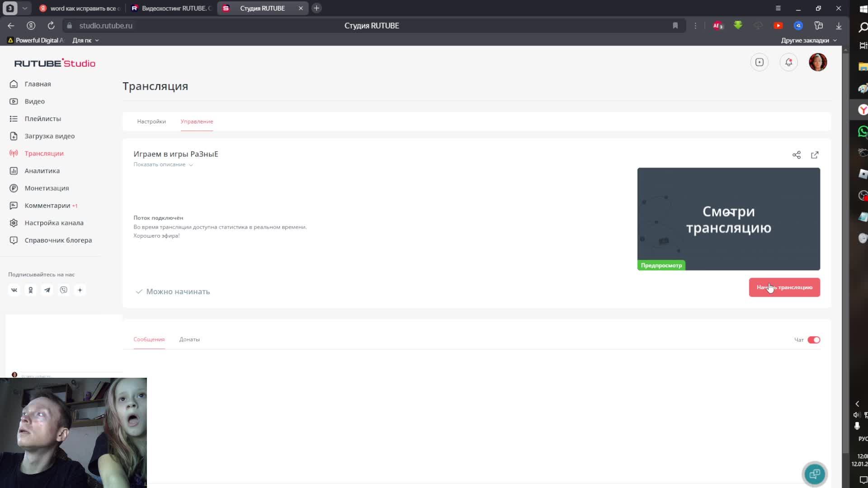
Task: Switch to the Донаты tab
Action: tap(189, 339)
